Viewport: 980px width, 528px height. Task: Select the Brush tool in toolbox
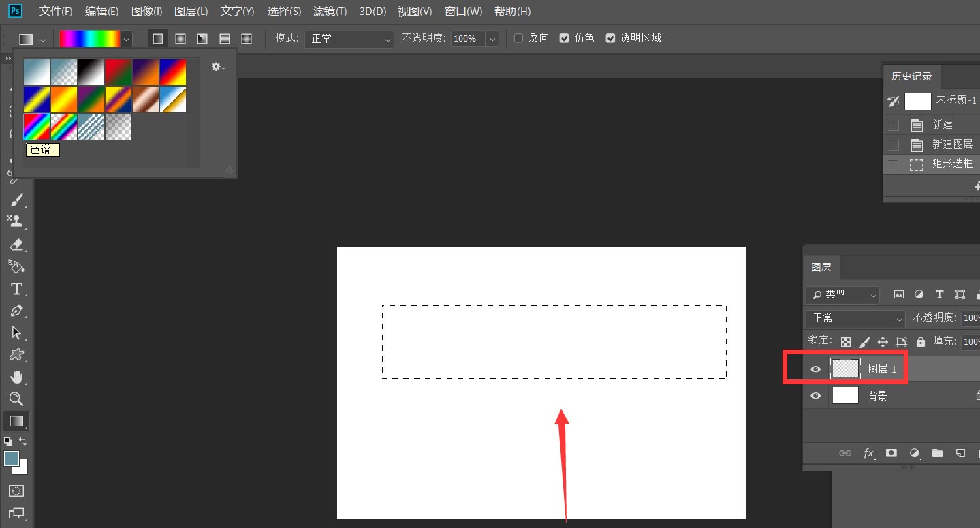click(17, 200)
